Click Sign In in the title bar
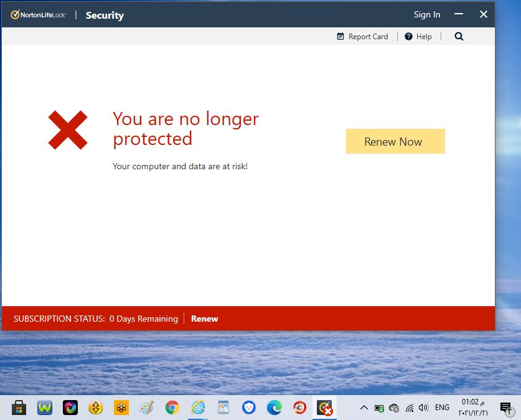The height and width of the screenshot is (420, 521). 427,14
